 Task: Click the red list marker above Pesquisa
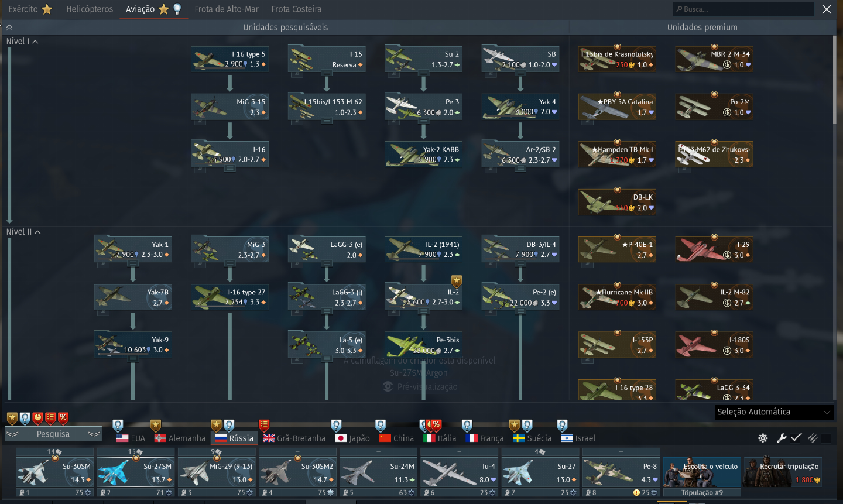click(x=50, y=418)
